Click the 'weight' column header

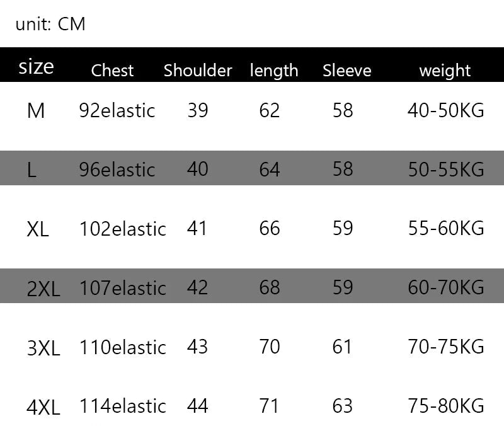pyautogui.click(x=445, y=70)
